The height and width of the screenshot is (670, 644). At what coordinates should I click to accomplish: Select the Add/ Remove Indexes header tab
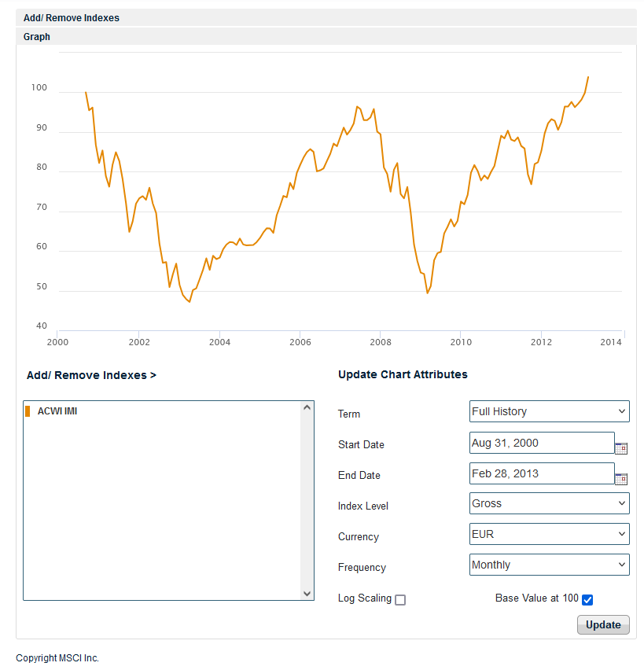(x=72, y=17)
